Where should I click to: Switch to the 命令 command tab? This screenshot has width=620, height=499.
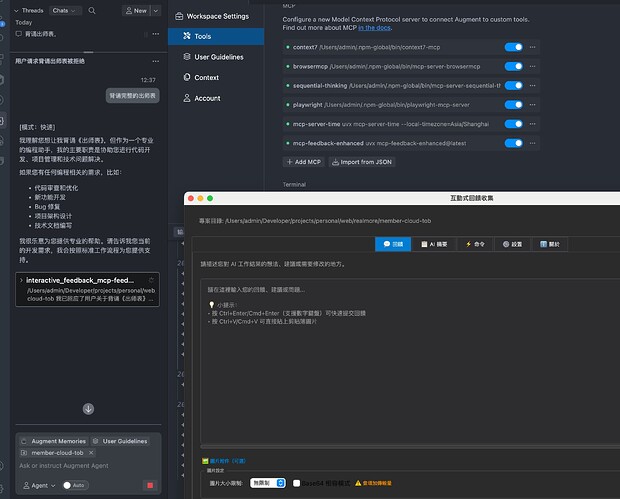click(475, 244)
